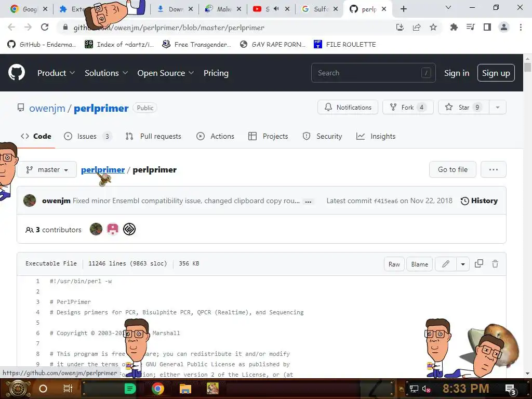
Task: Open Task View on the taskbar
Action: point(68,389)
